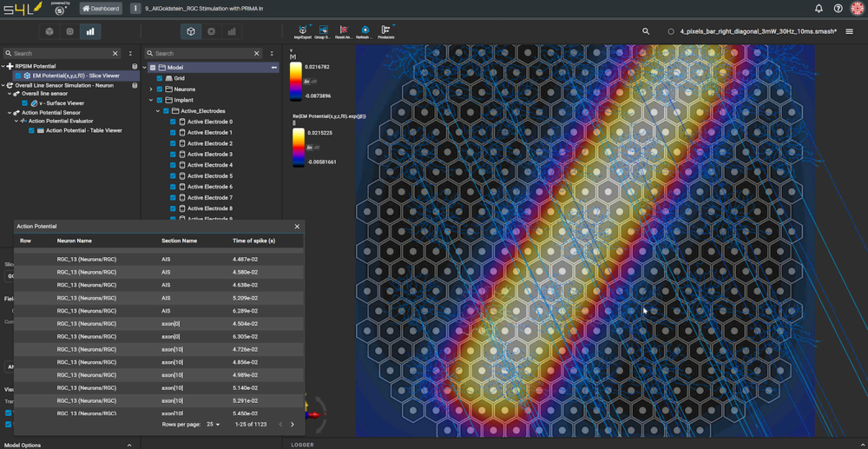868x449 pixels.
Task: Uncheck the Grid checkbox in model tree
Action: click(x=160, y=78)
